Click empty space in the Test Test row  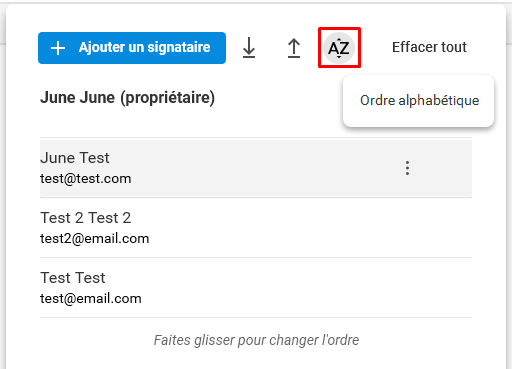coord(300,288)
